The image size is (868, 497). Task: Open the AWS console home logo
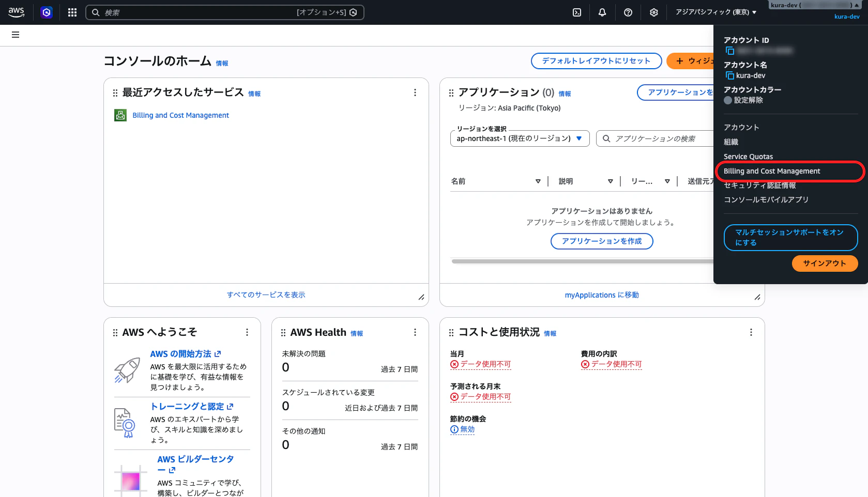coord(17,12)
